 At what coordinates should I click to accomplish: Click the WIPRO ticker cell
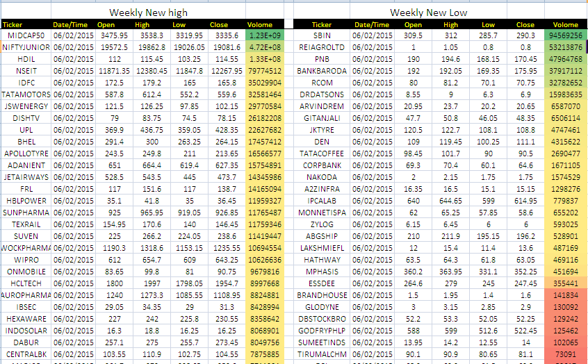coord(26,260)
